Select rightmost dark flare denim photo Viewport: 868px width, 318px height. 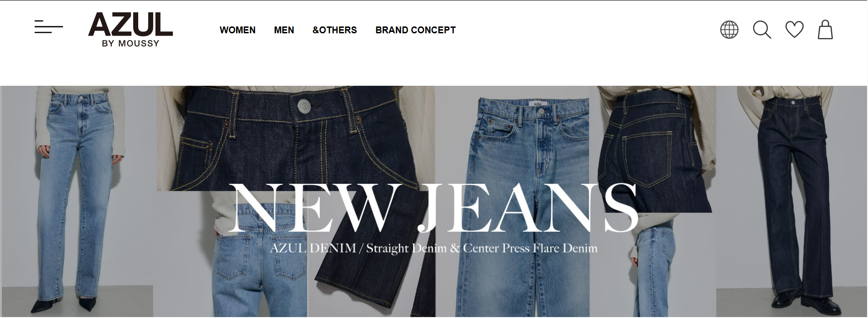pos(791,201)
